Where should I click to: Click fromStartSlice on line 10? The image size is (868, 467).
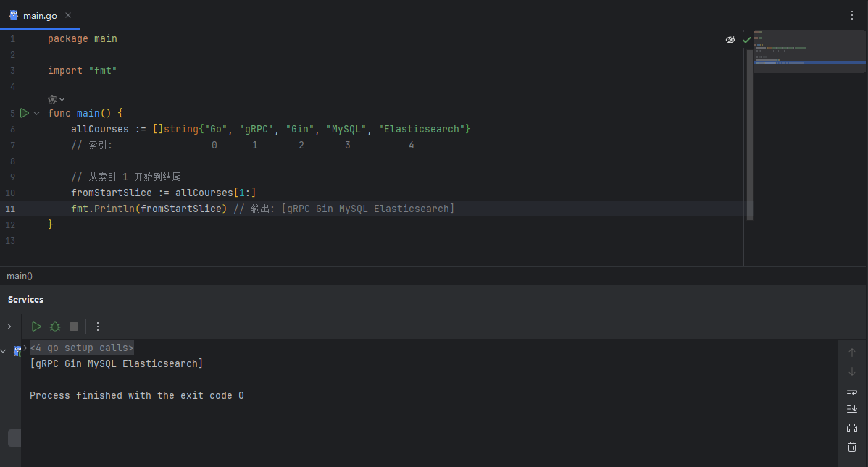pyautogui.click(x=112, y=193)
